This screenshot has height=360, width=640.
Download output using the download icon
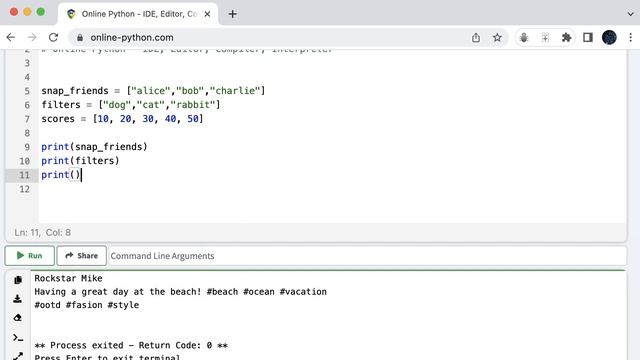[18, 299]
